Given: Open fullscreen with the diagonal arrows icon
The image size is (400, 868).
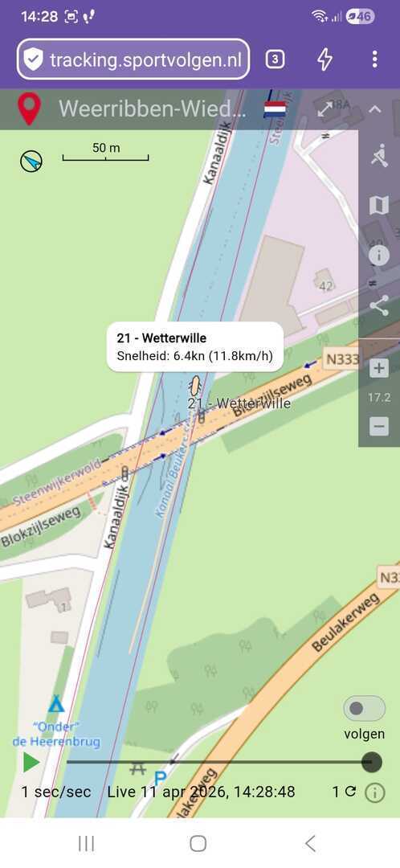Looking at the screenshot, I should (327, 109).
